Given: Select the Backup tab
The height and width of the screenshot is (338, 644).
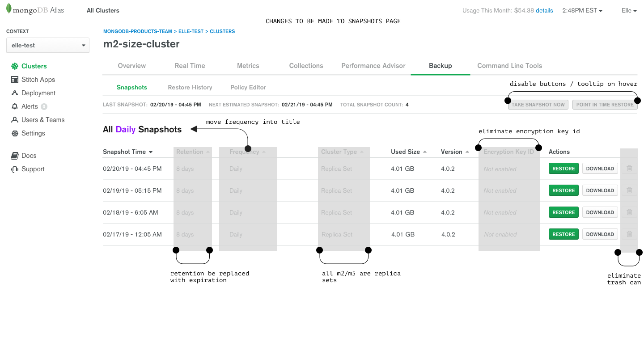Looking at the screenshot, I should [x=440, y=66].
